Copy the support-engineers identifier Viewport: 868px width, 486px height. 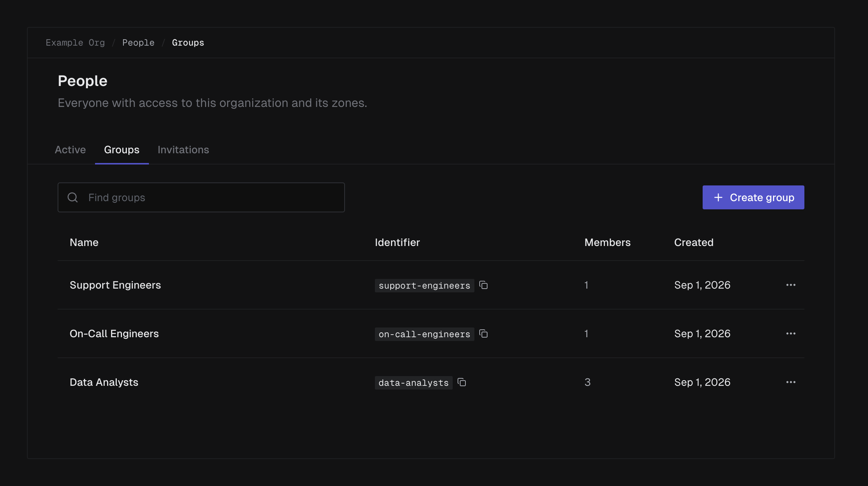(483, 285)
